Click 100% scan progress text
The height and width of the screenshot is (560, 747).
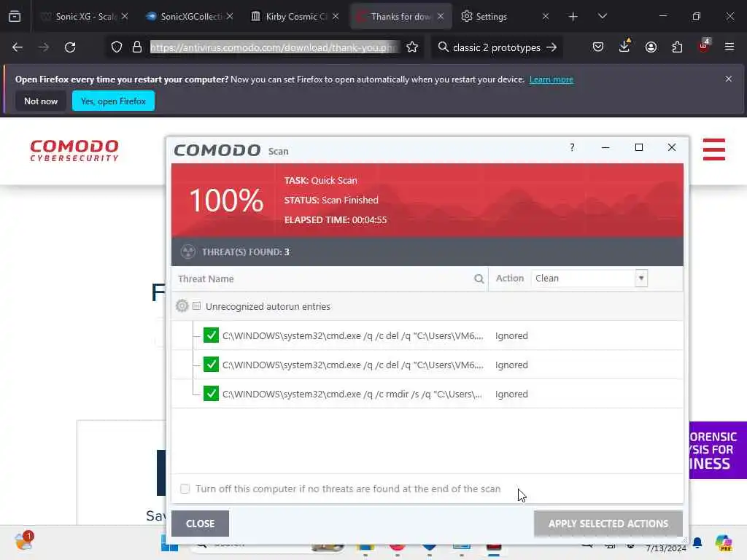tap(226, 200)
